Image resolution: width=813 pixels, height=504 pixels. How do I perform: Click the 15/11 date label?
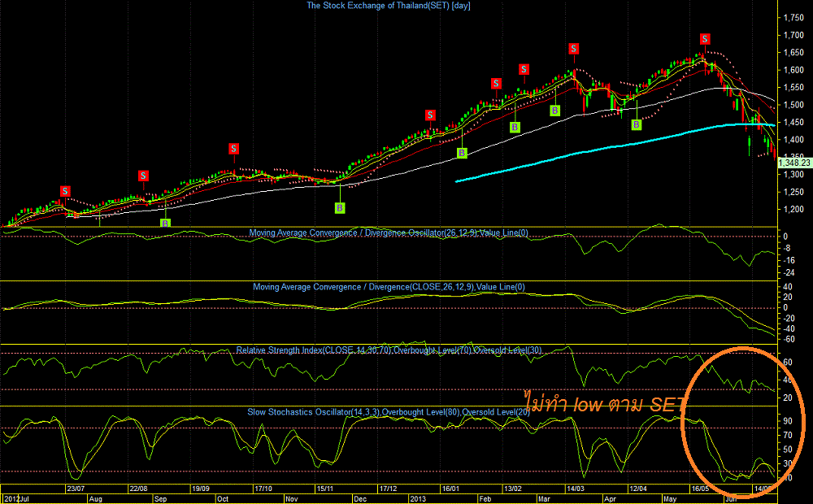click(326, 489)
